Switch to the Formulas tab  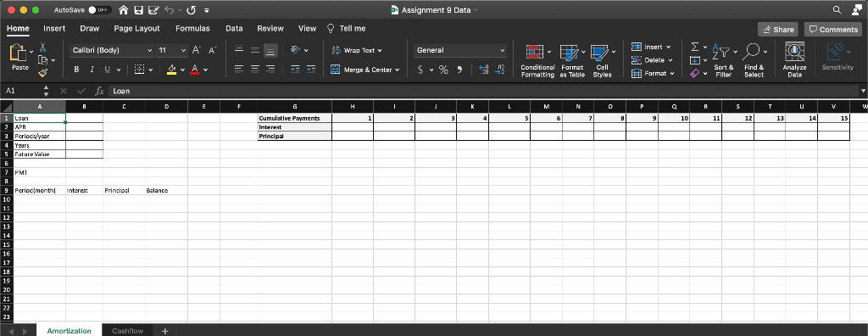pyautogui.click(x=192, y=28)
